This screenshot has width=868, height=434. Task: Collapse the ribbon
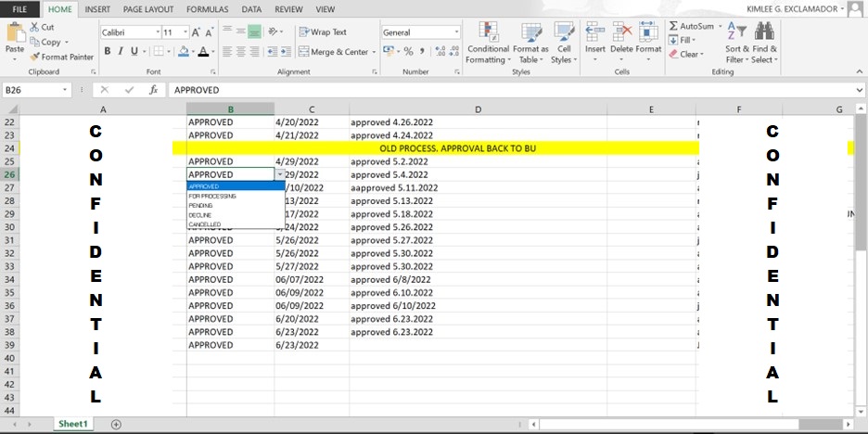click(859, 71)
